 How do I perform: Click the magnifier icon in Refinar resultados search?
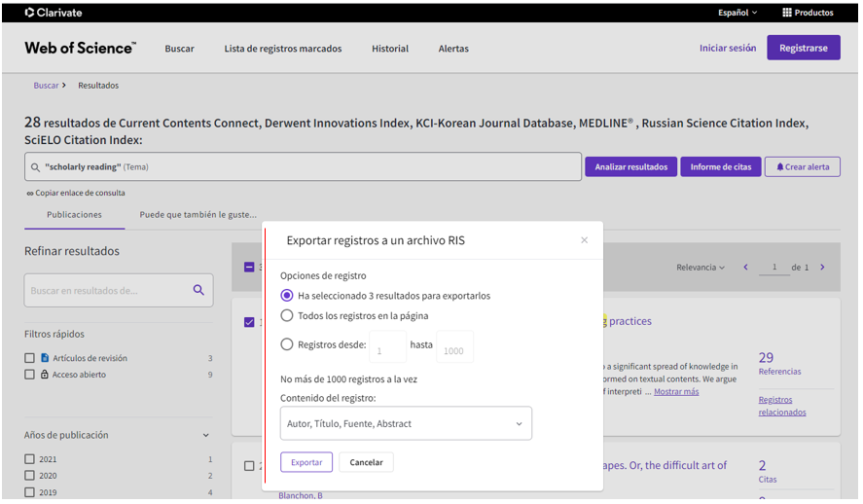(x=198, y=290)
